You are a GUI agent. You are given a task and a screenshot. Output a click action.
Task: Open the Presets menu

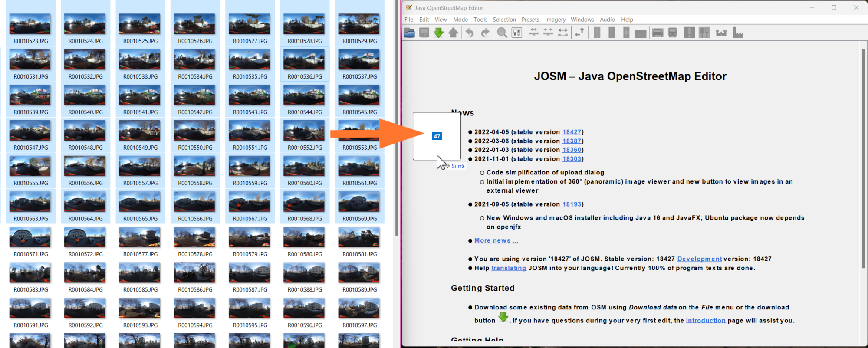(530, 20)
